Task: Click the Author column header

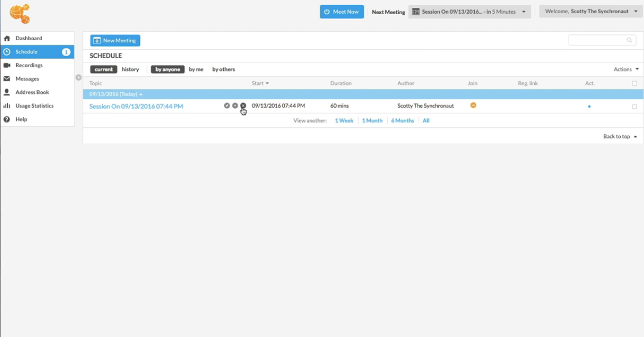Action: [x=406, y=83]
